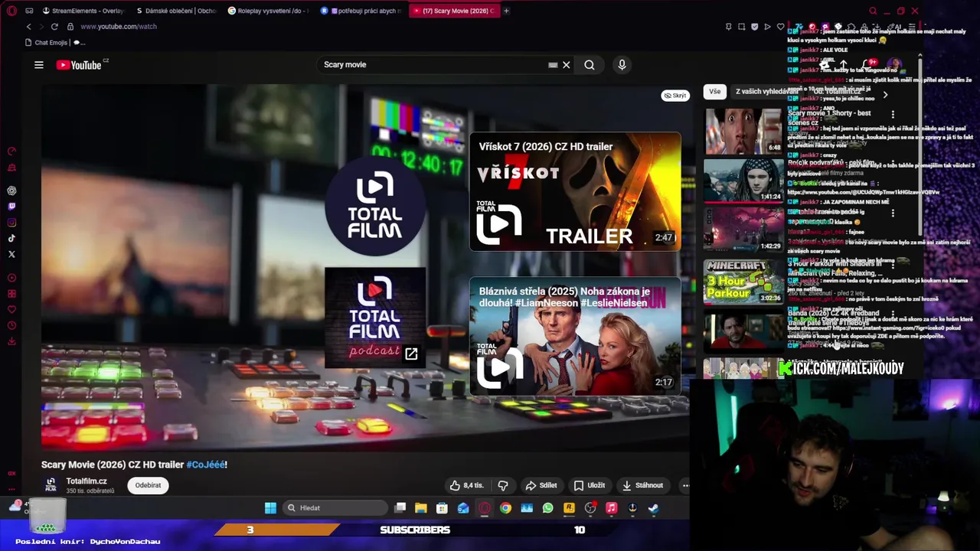Open options for Ro(c)k podvraťáků video
Image resolution: width=980 pixels, height=551 pixels.
(893, 164)
